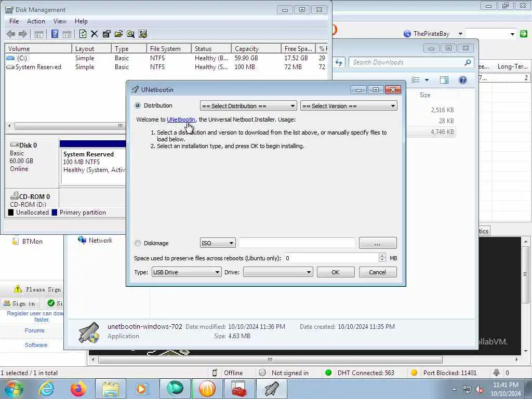Show hidden tray icons arrow

click(x=454, y=390)
